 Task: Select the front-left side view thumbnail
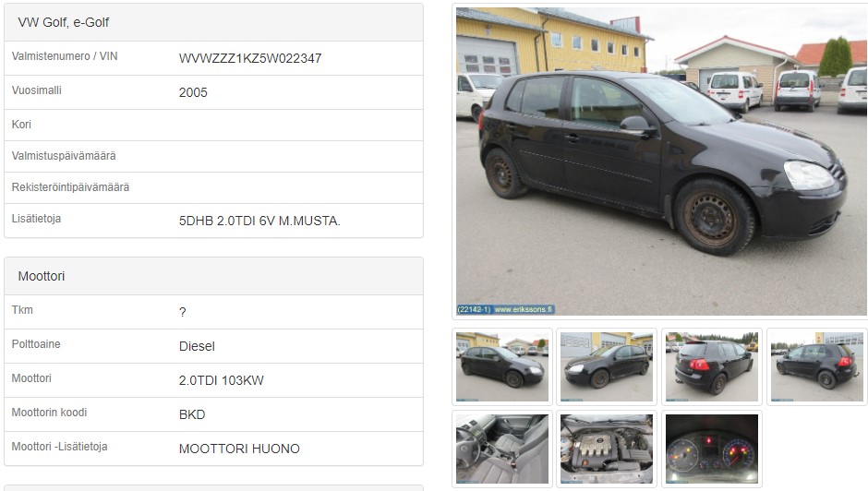[x=607, y=366]
